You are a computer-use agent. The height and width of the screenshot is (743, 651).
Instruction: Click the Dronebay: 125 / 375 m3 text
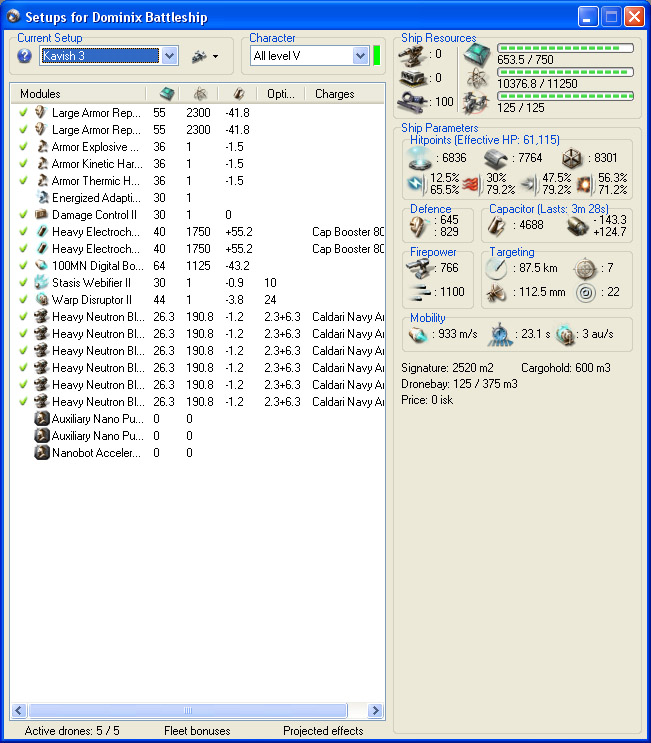[459, 384]
